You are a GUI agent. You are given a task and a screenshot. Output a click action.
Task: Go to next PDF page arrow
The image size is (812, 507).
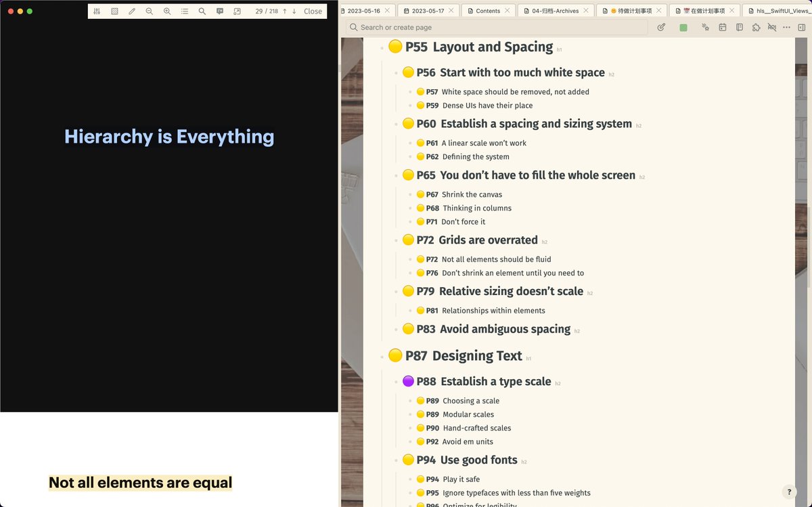tap(294, 12)
